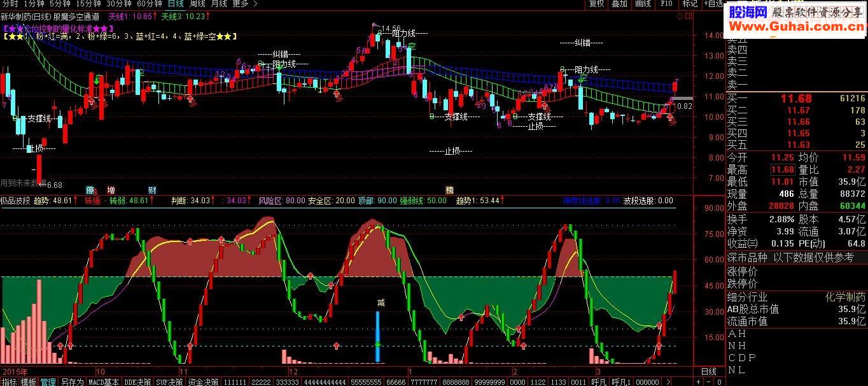Select the 99999999 template tab
The width and height of the screenshot is (868, 386).
pyautogui.click(x=491, y=382)
